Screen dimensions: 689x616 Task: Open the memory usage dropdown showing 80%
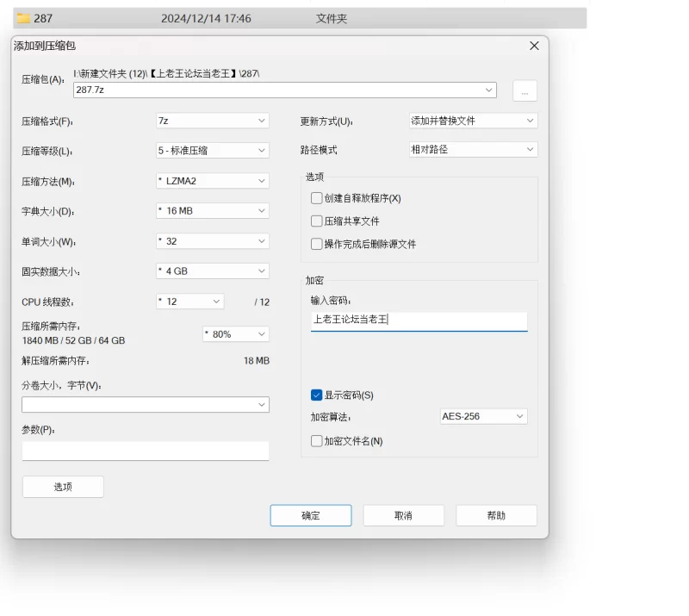236,333
